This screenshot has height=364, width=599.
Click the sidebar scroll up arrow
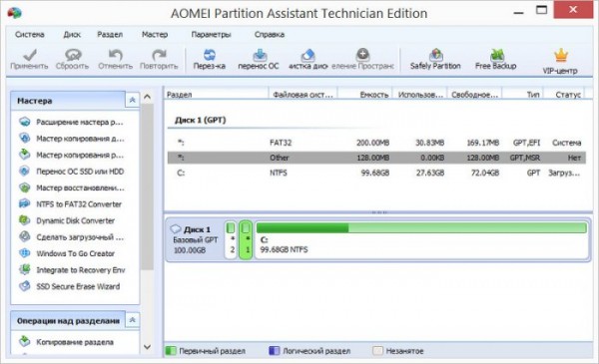coord(147,97)
